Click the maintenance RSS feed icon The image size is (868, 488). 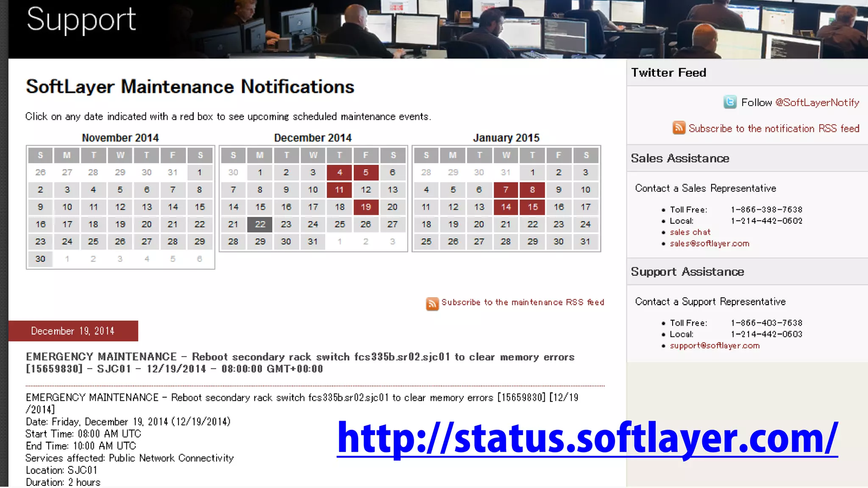432,304
